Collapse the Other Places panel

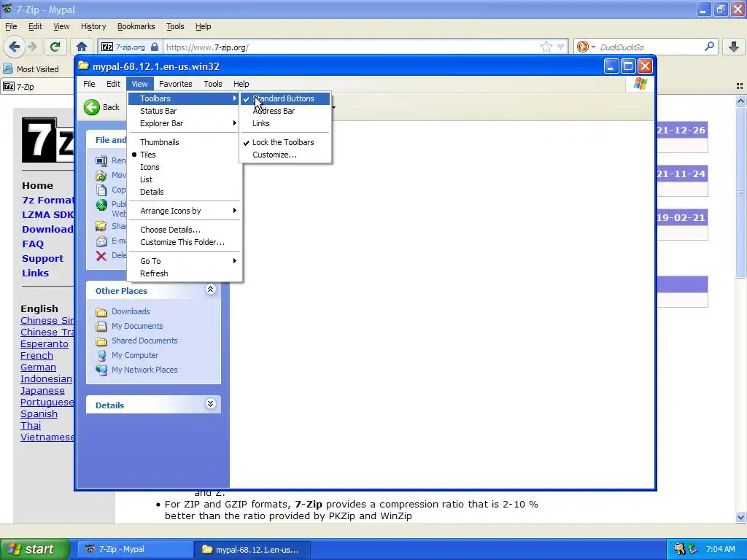210,289
